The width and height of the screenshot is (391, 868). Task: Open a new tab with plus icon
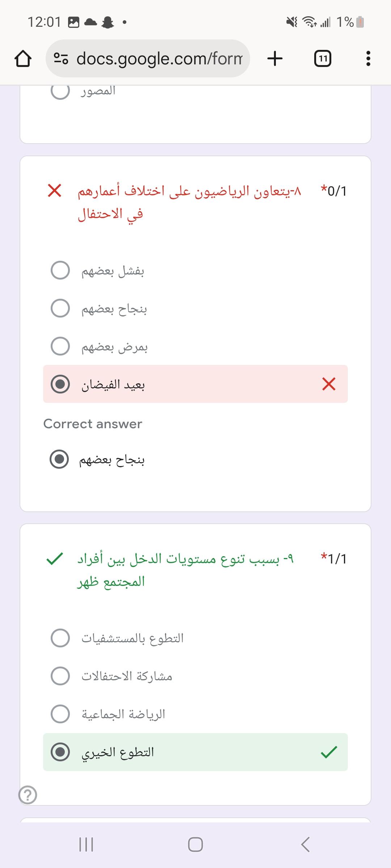click(275, 59)
